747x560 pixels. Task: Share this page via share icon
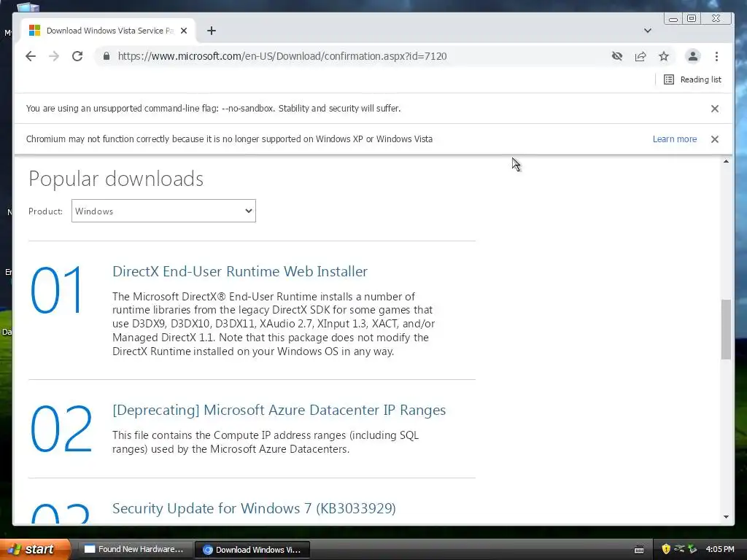(x=640, y=56)
